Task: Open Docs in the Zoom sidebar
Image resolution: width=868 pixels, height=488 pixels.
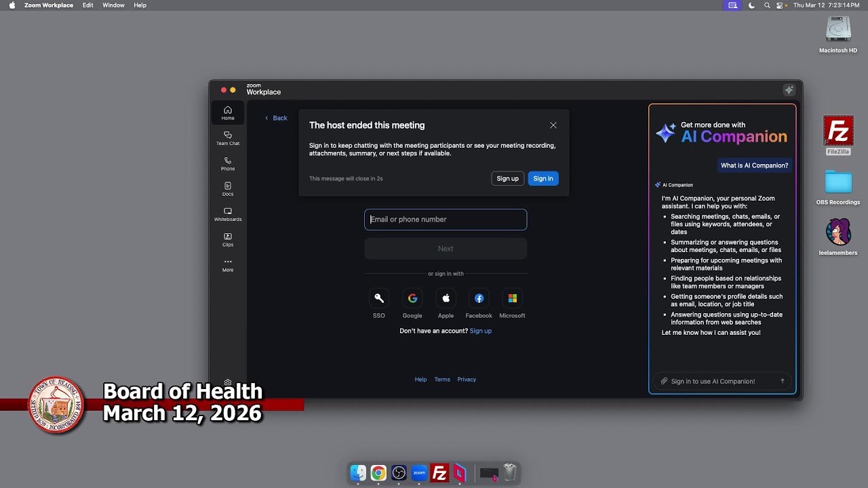Action: coord(228,188)
